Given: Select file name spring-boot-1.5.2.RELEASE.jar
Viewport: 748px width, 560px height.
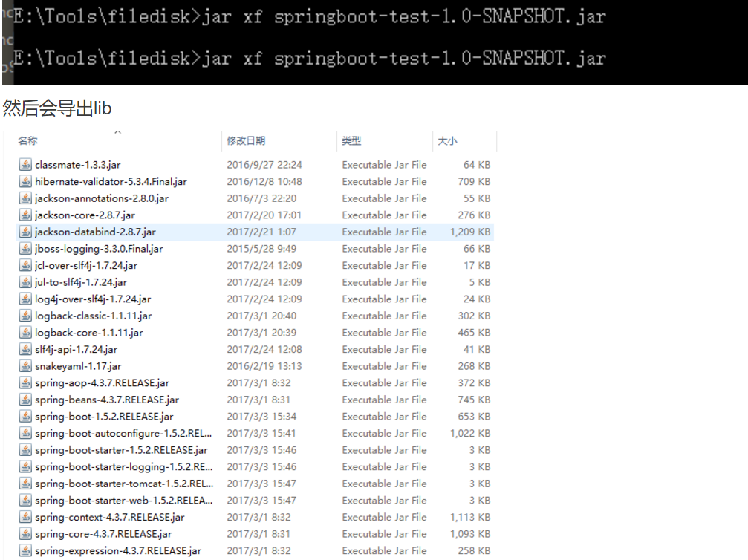Looking at the screenshot, I should pyautogui.click(x=104, y=417).
